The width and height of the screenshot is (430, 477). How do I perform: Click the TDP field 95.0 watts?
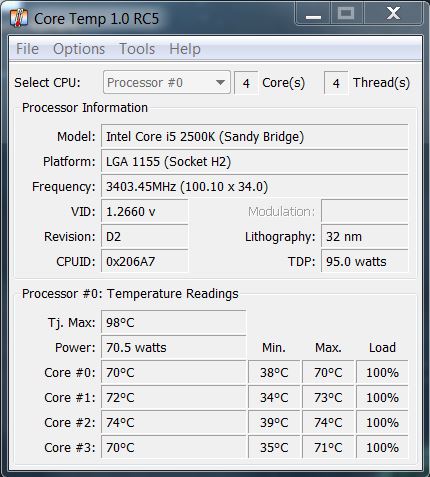pyautogui.click(x=365, y=262)
